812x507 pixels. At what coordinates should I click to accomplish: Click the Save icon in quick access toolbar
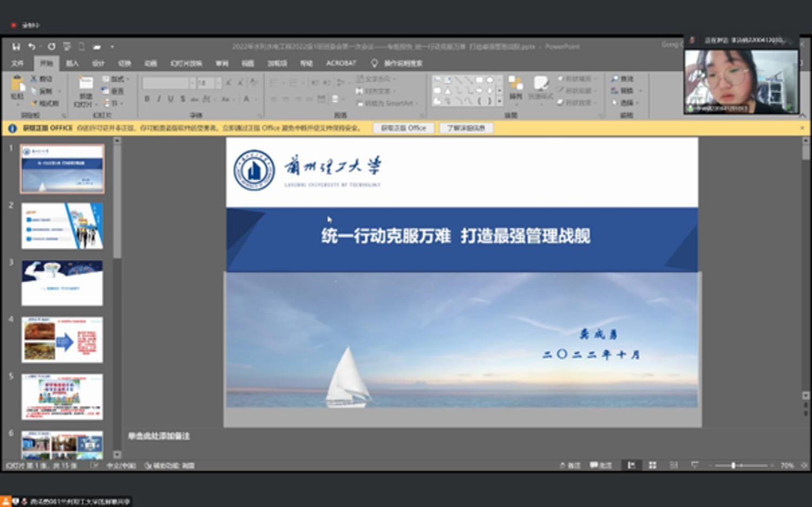pos(16,47)
